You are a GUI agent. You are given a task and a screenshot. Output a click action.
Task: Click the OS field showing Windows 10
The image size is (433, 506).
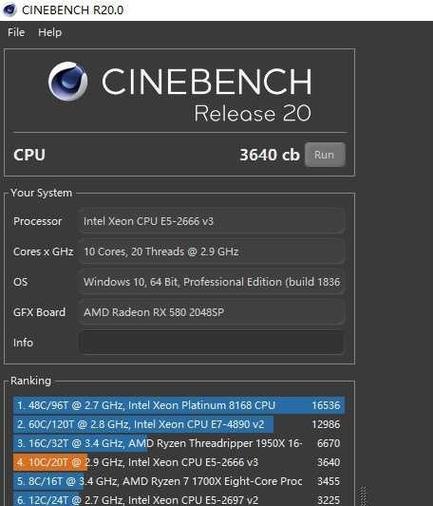tap(212, 282)
